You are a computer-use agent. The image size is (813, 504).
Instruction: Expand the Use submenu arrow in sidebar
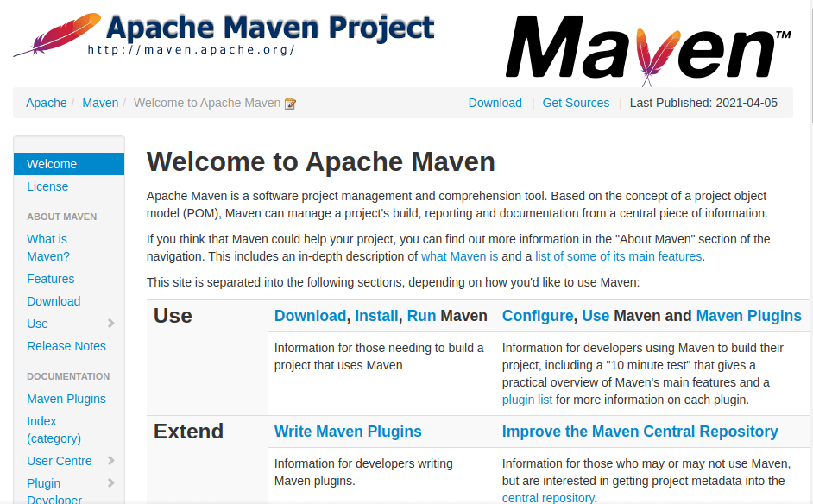[110, 324]
